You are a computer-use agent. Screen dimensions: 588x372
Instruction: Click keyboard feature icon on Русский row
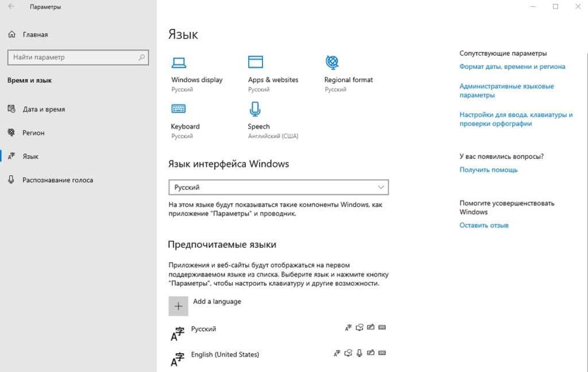click(382, 327)
